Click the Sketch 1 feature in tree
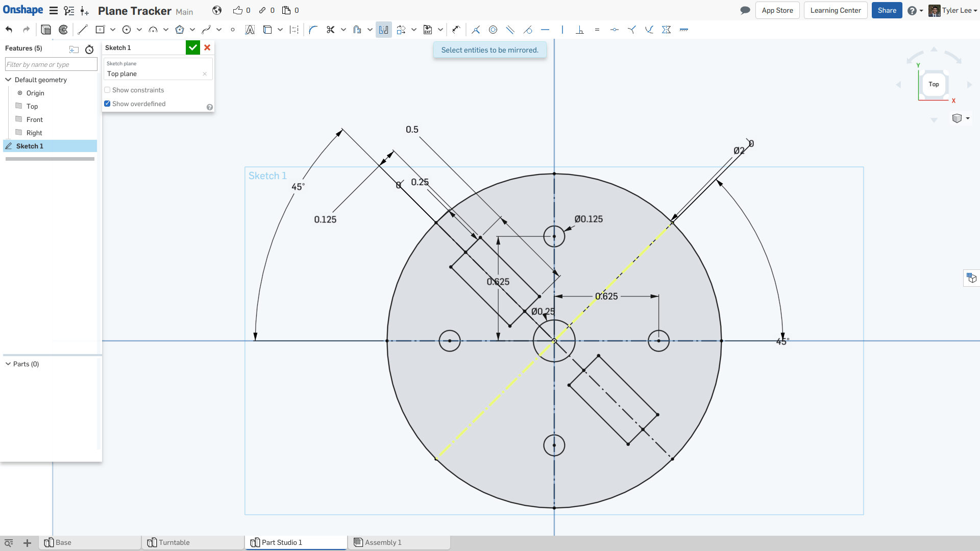Screen dimensions: 980x551 point(30,146)
